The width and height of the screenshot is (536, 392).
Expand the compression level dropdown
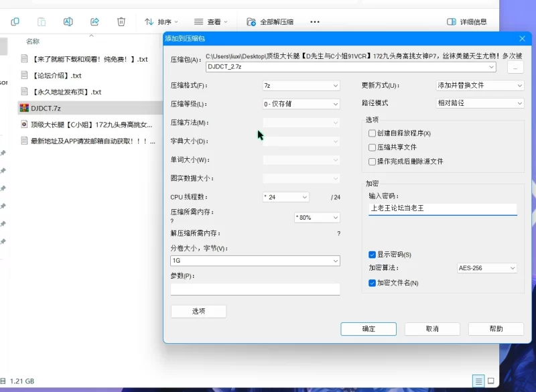click(301, 104)
